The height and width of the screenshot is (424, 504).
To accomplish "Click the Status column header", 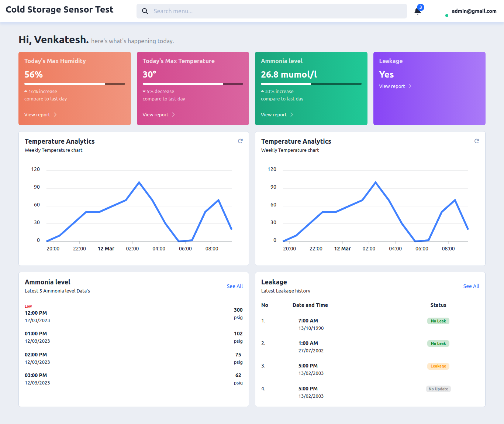I will point(438,305).
